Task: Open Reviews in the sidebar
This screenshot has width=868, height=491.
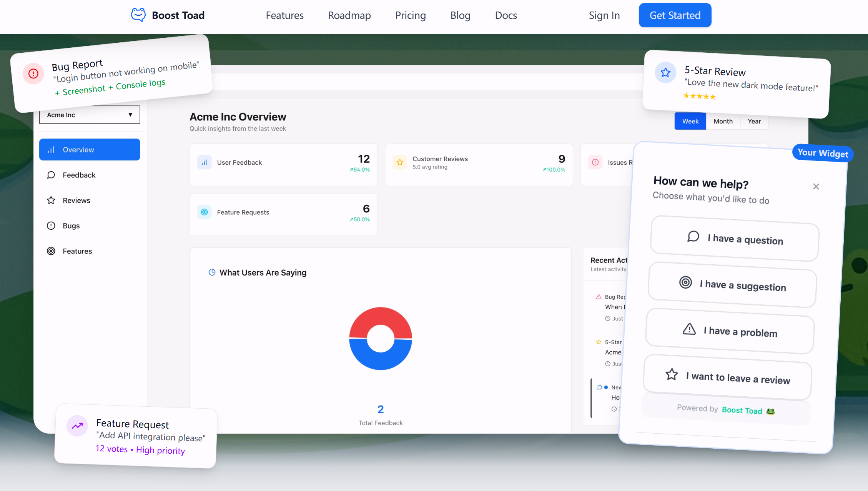Action: 76,200
